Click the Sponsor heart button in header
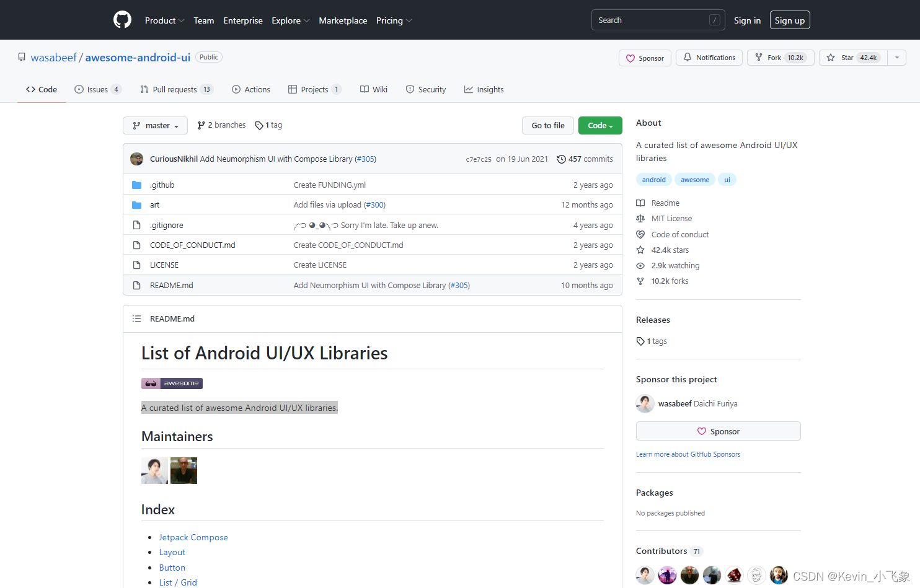920x588 pixels. click(x=645, y=58)
